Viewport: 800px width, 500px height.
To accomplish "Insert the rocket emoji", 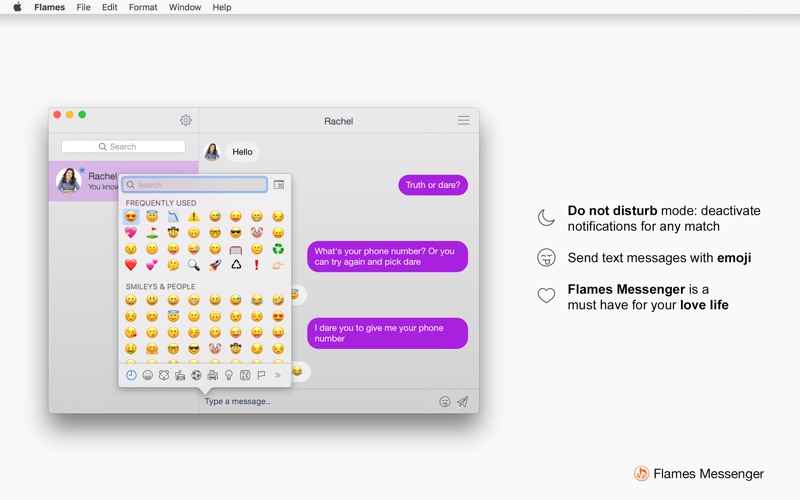I will pos(215,265).
